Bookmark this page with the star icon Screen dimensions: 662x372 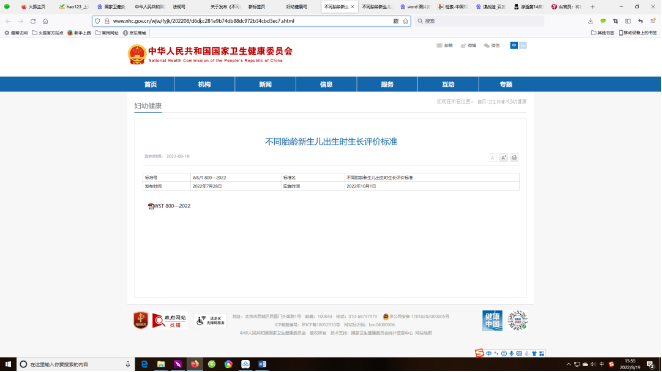[x=405, y=21]
